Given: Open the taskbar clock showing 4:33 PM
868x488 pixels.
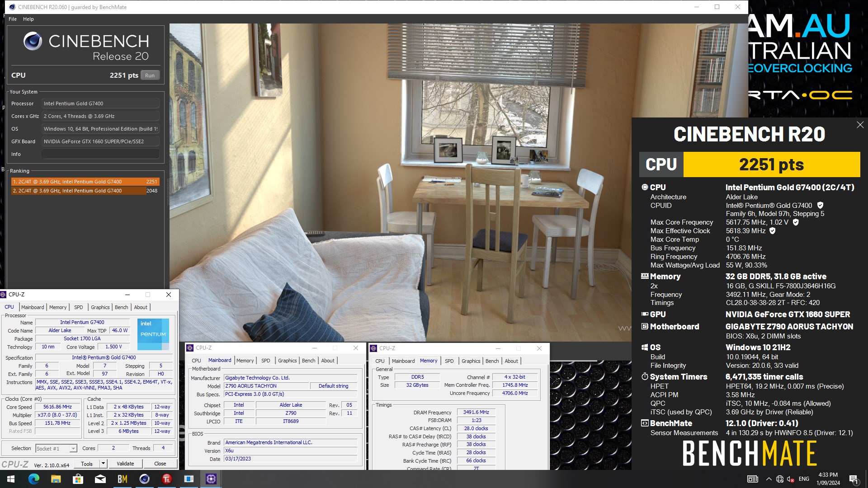Looking at the screenshot, I should (x=828, y=479).
